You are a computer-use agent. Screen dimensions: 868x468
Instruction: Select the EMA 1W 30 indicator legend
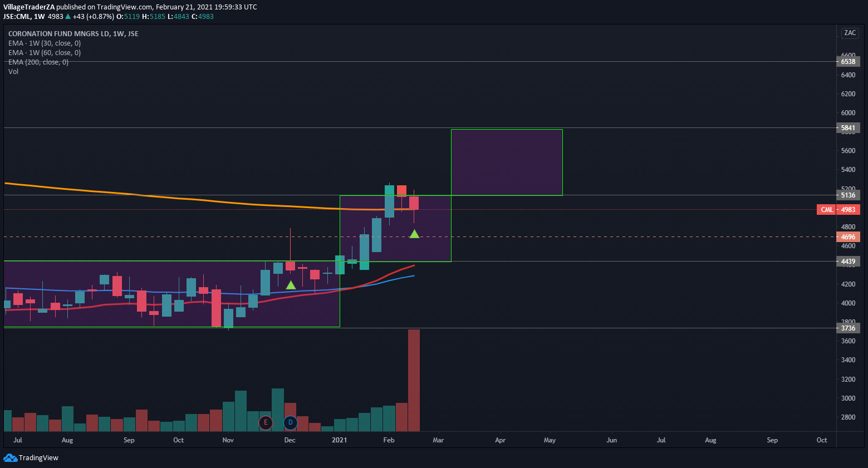point(45,43)
